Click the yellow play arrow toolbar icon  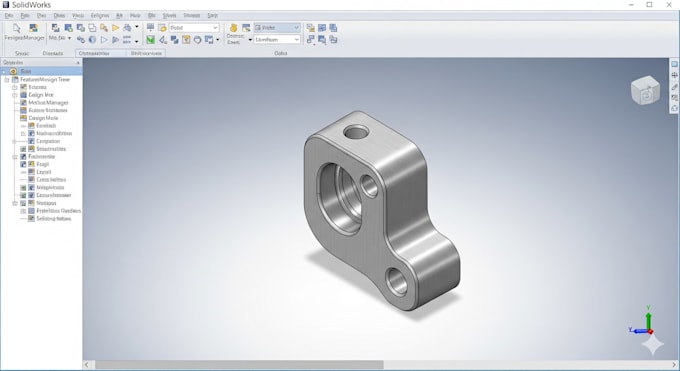point(115,28)
